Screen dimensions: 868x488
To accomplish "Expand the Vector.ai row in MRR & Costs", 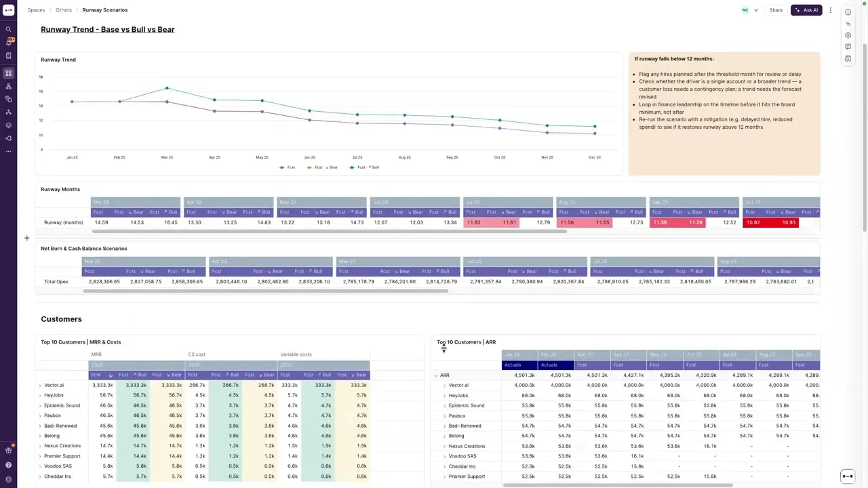I will [x=40, y=385].
